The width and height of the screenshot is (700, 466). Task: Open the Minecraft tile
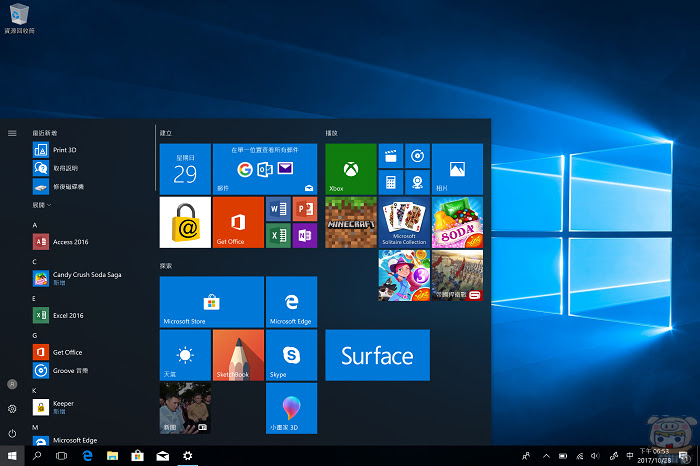click(350, 222)
